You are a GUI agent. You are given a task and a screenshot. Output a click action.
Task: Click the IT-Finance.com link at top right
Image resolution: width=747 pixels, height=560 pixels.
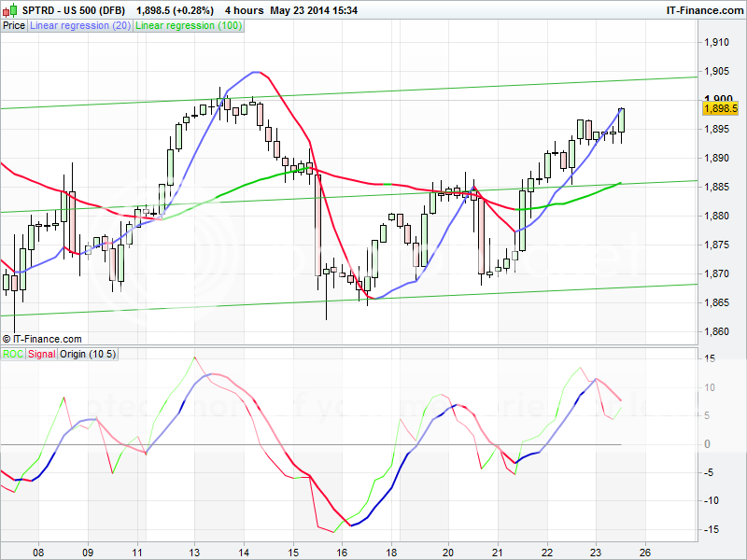coord(706,10)
